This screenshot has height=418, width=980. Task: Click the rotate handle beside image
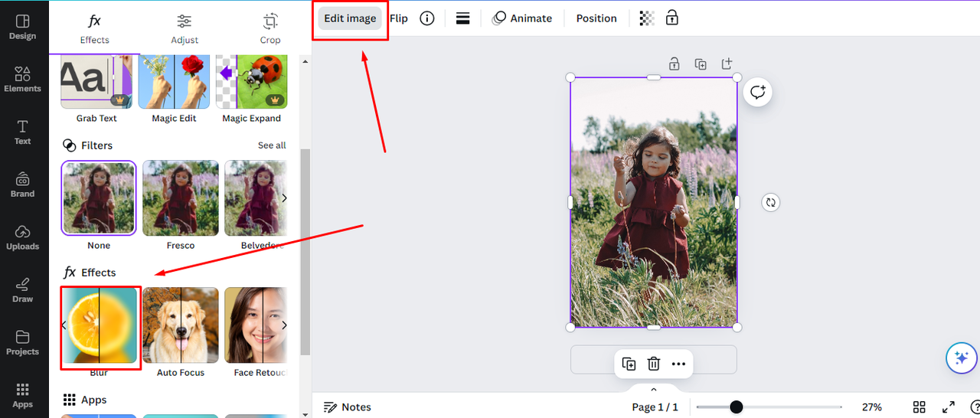tap(771, 203)
